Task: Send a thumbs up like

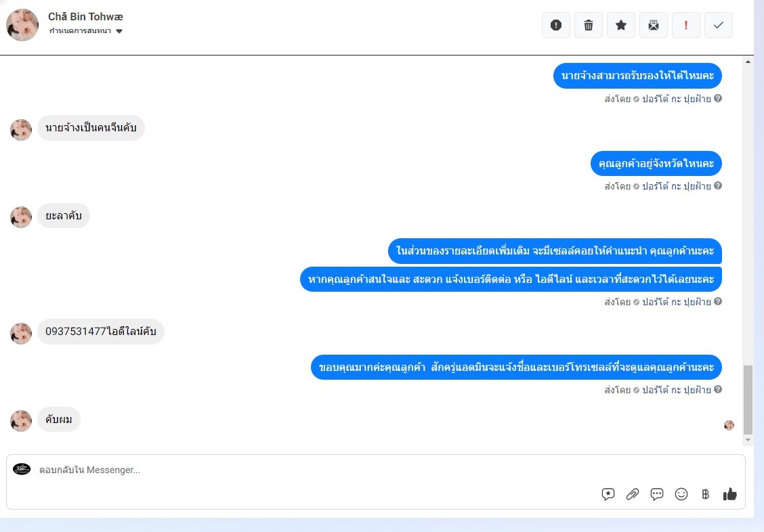Action: (730, 495)
